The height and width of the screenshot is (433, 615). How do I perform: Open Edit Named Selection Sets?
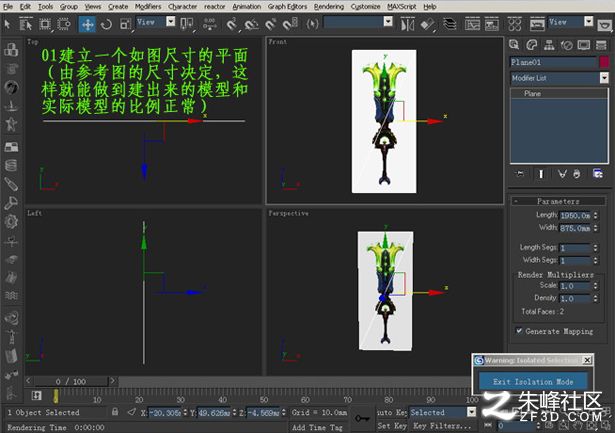[312, 24]
